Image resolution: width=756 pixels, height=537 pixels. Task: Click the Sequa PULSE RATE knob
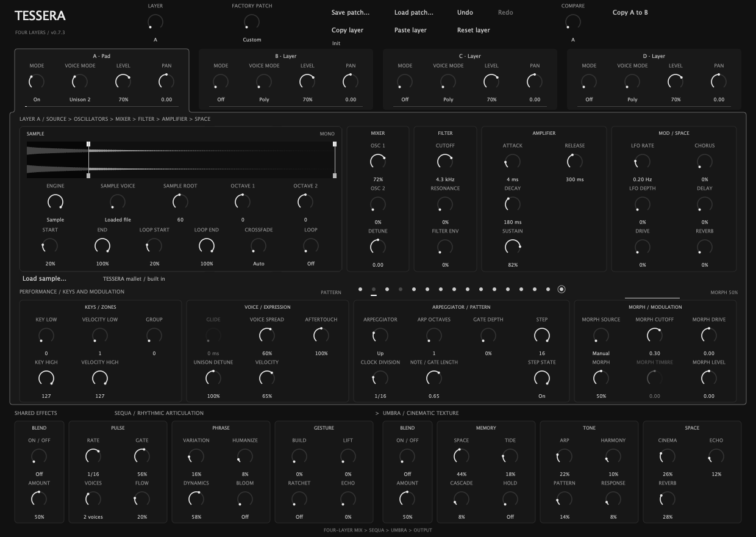click(93, 456)
